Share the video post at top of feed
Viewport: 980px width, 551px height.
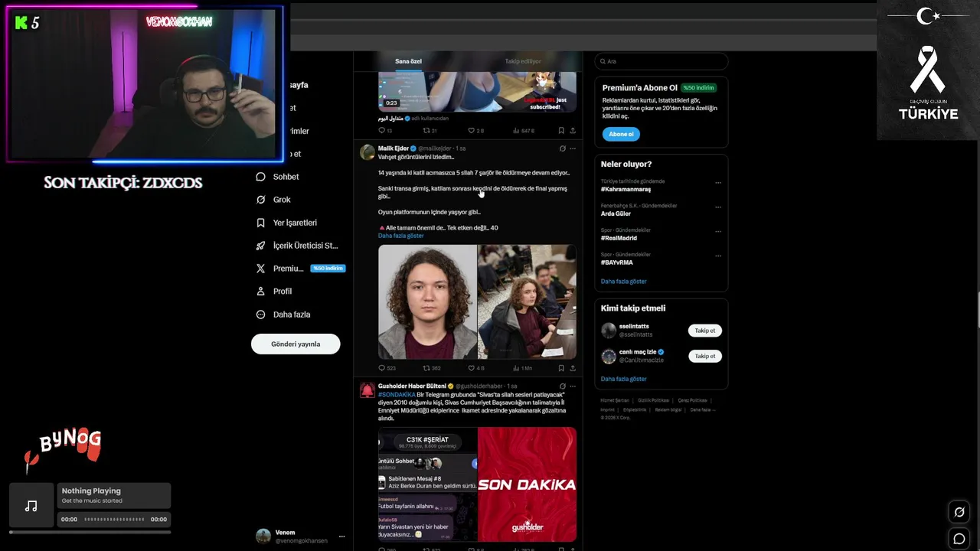click(x=572, y=131)
